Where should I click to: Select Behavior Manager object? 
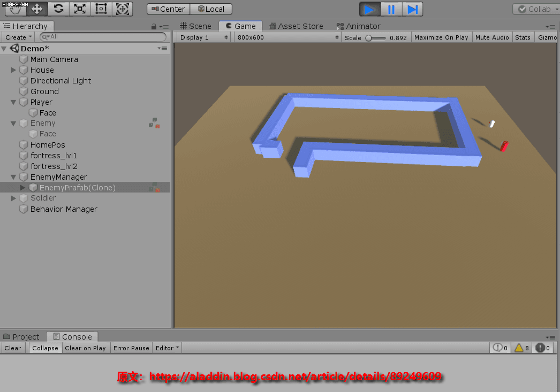64,209
